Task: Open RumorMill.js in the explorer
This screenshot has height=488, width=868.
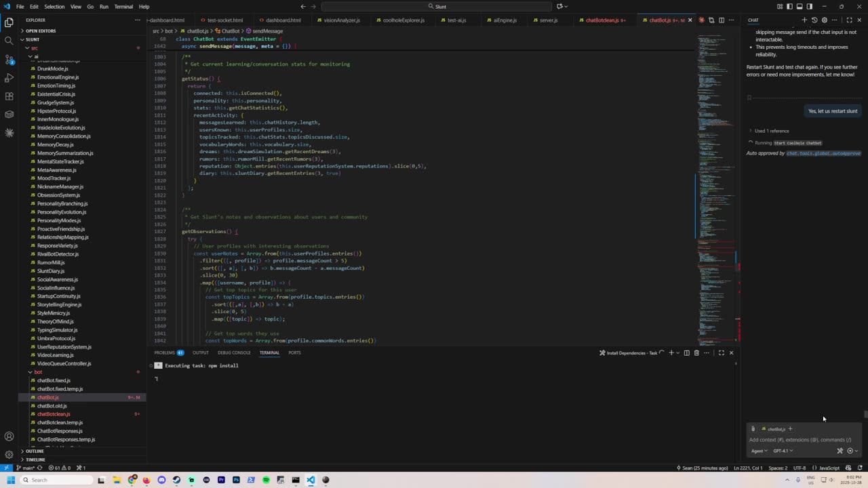Action: tap(51, 262)
